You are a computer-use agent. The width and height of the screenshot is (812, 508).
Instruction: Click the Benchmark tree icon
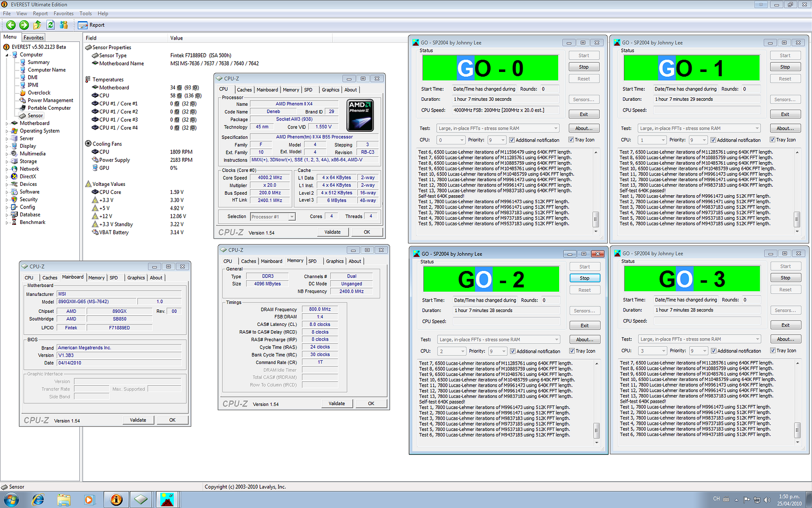coord(15,222)
